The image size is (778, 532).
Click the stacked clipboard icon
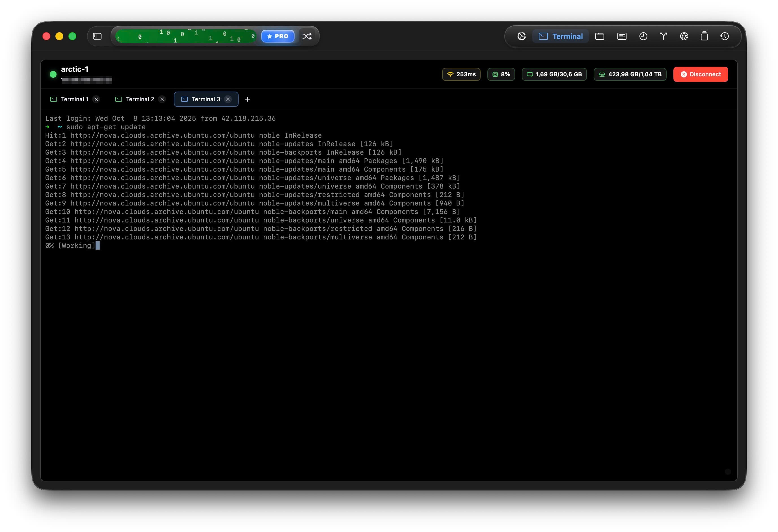point(704,36)
